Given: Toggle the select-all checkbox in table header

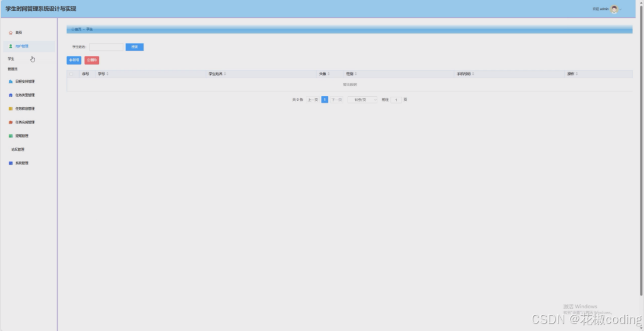Looking at the screenshot, I should [72, 74].
